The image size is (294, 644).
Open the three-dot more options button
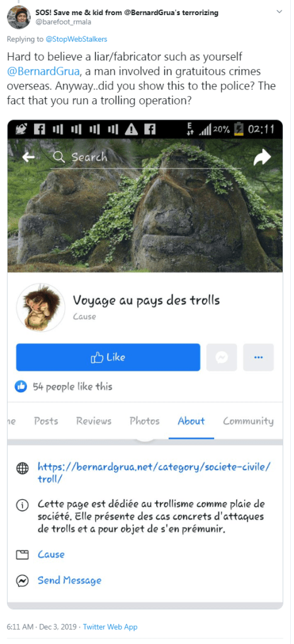coord(258,358)
